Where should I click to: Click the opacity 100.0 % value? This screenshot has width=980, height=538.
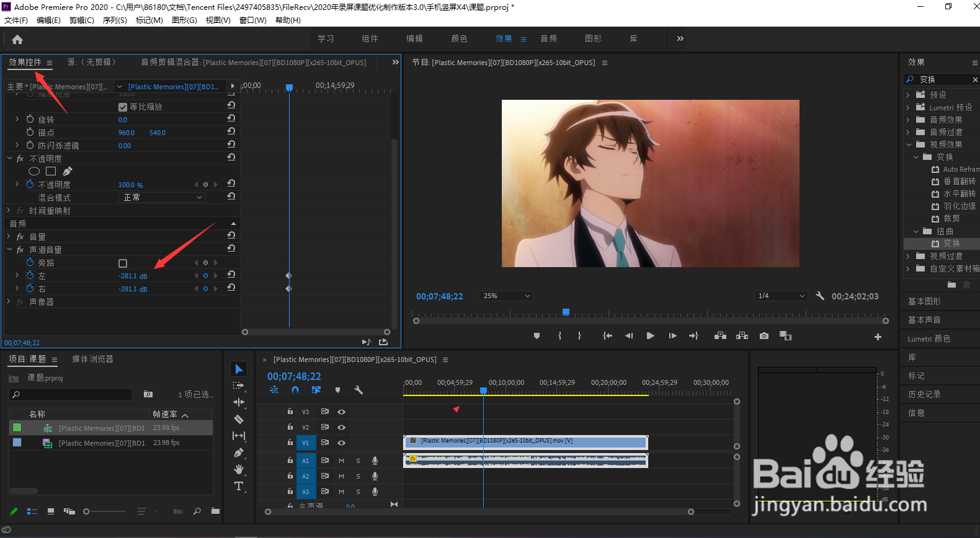130,185
